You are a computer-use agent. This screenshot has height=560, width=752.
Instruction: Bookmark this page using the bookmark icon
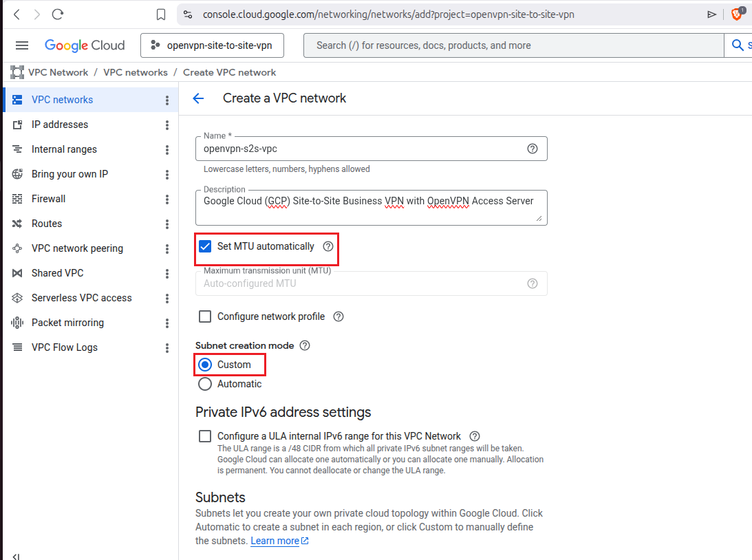click(x=161, y=15)
